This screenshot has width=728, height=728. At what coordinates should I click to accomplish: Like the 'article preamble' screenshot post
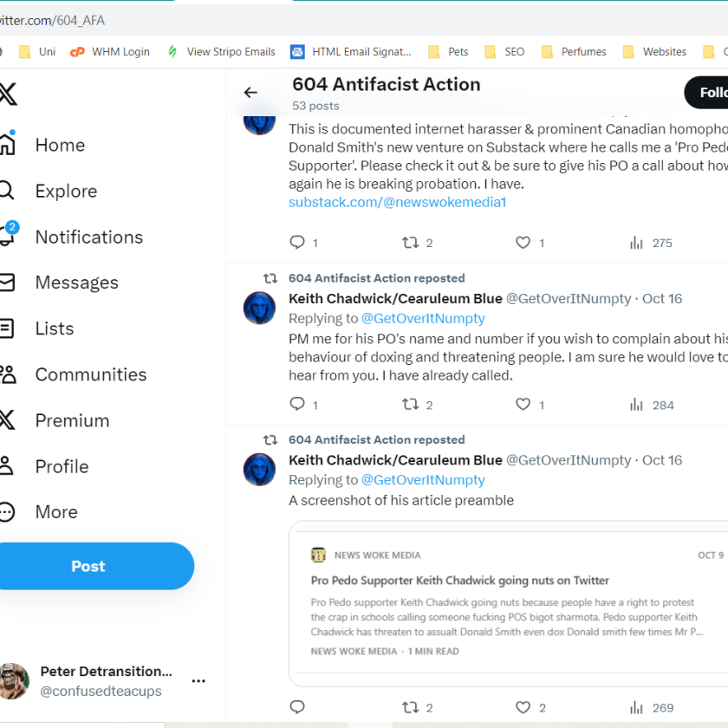pyautogui.click(x=523, y=707)
